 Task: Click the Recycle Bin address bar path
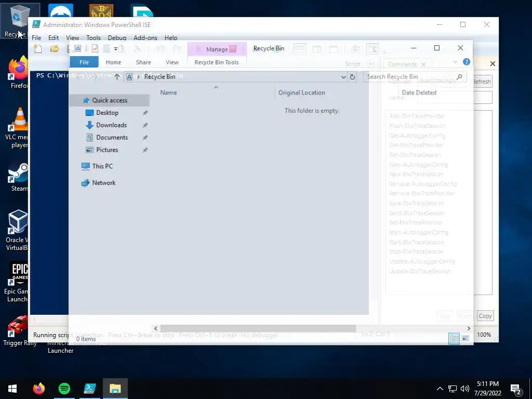(x=159, y=77)
